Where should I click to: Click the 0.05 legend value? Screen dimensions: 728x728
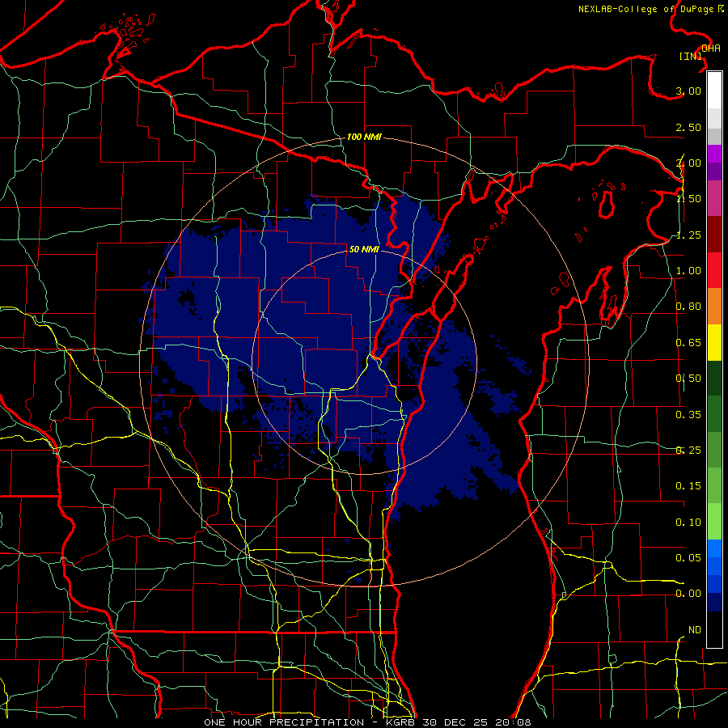pyautogui.click(x=688, y=557)
